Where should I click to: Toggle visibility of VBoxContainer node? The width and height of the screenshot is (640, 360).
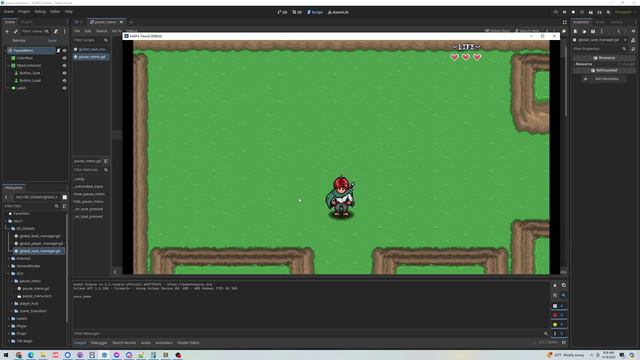click(64, 65)
